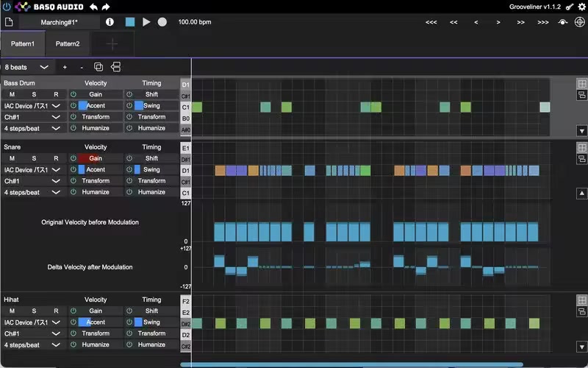Switch to the Pattern2 tab

(68, 43)
